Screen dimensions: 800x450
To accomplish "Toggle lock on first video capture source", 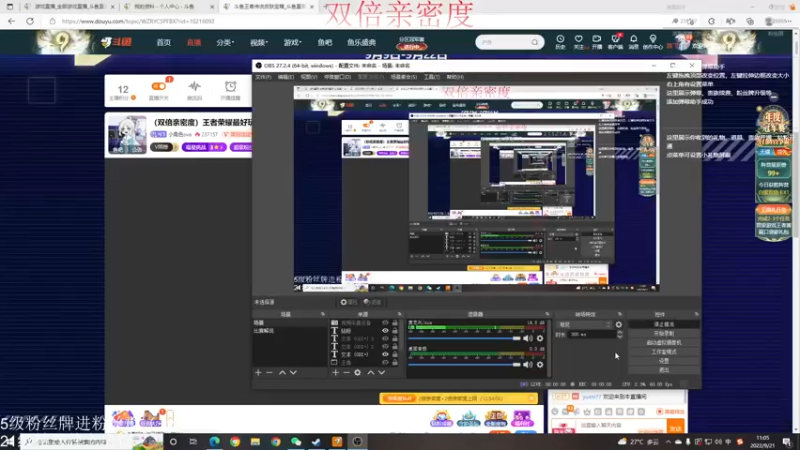I will 394,323.
